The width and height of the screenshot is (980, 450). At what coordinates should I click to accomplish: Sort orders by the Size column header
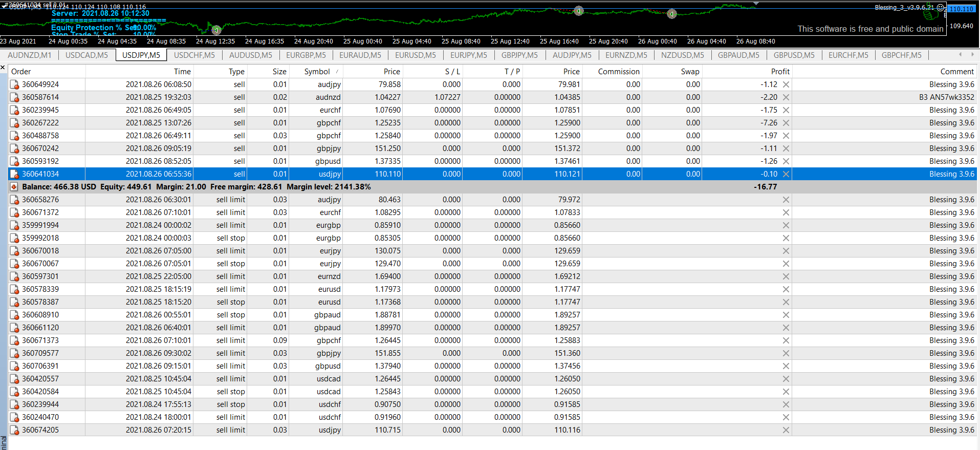[x=268, y=72]
